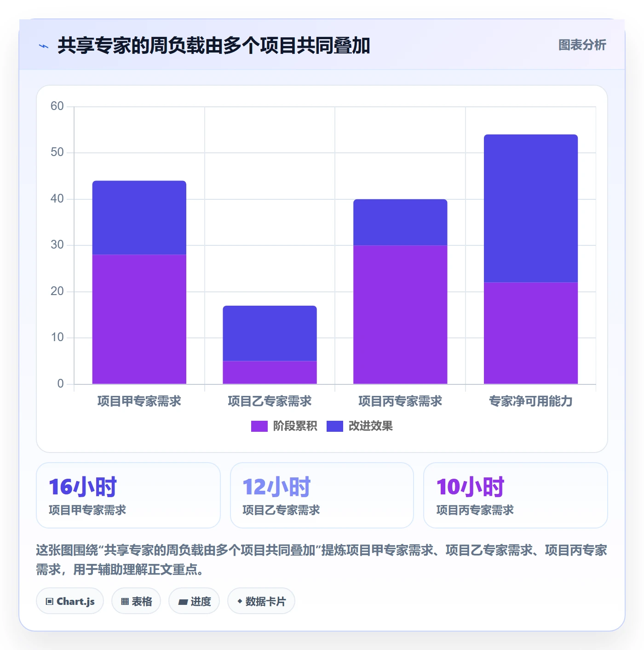The image size is (644, 650).
Task: Click the 图表分析 label in header
Action: 582,45
